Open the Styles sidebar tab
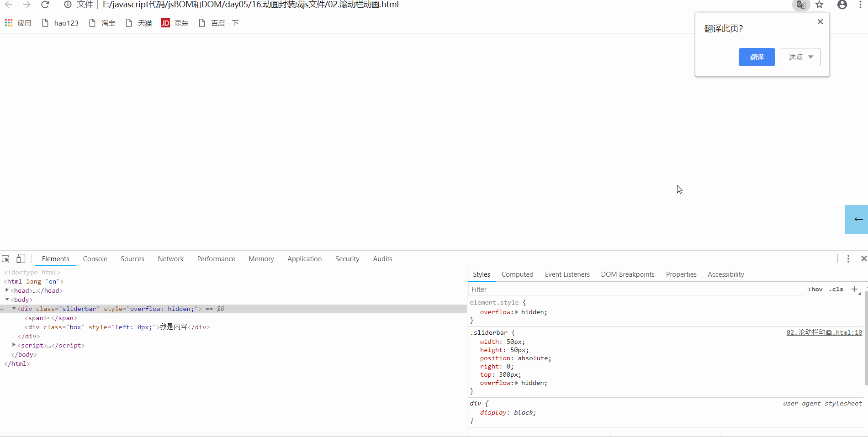This screenshot has height=437, width=868. tap(482, 274)
